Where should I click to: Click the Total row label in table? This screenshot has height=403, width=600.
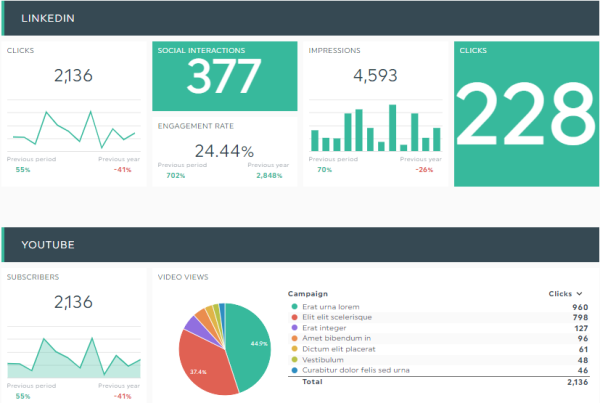pyautogui.click(x=312, y=382)
